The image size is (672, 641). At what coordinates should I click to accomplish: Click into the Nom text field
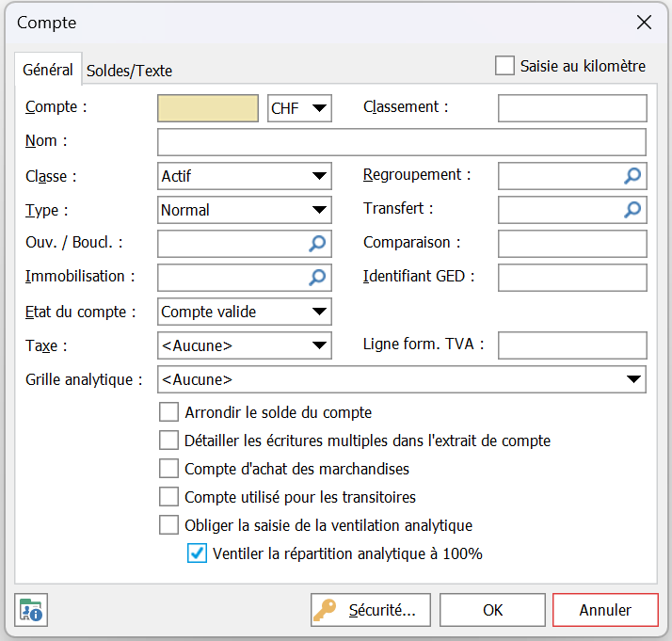pyautogui.click(x=402, y=142)
